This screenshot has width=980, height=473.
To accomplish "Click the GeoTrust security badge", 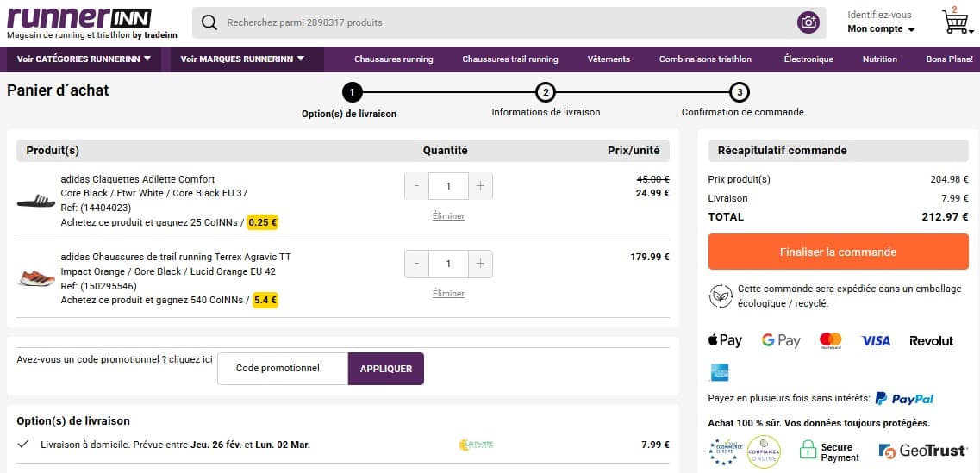I will click(x=922, y=451).
